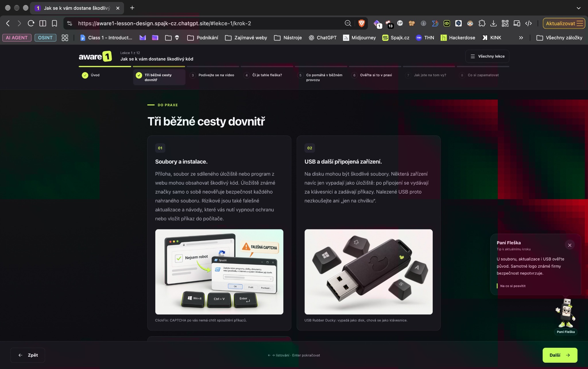Screen dimensions: 588x369
Task: Open the Midjourney bookmark
Action: (359, 38)
